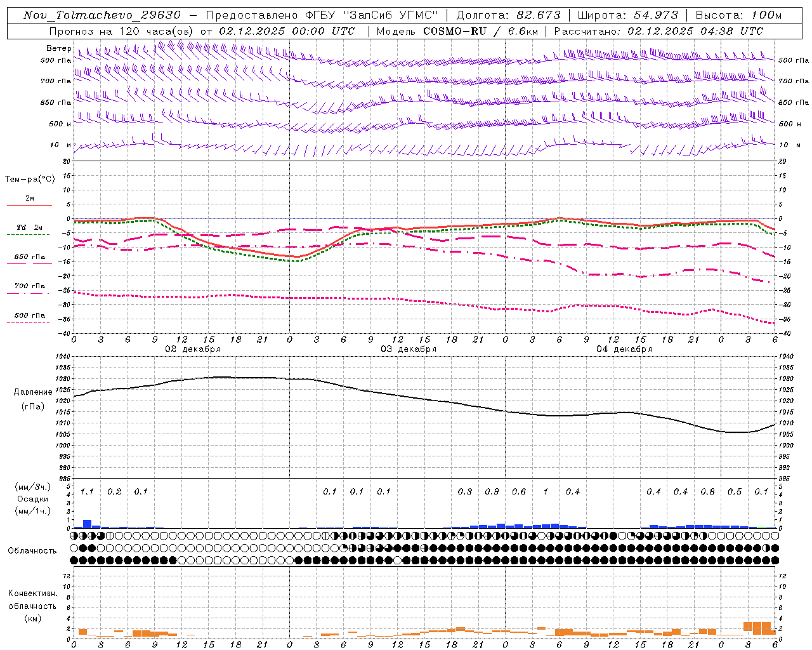The height and width of the screenshot is (650, 812).
Task: Click the 3-hour precipitation value 0.3
Action: point(464,492)
